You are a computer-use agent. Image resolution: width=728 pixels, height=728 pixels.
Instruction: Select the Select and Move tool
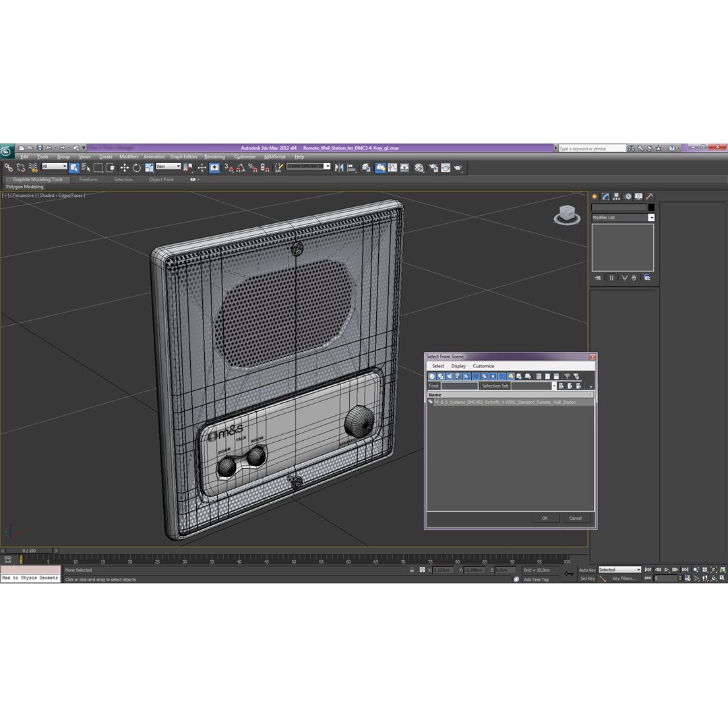click(124, 168)
